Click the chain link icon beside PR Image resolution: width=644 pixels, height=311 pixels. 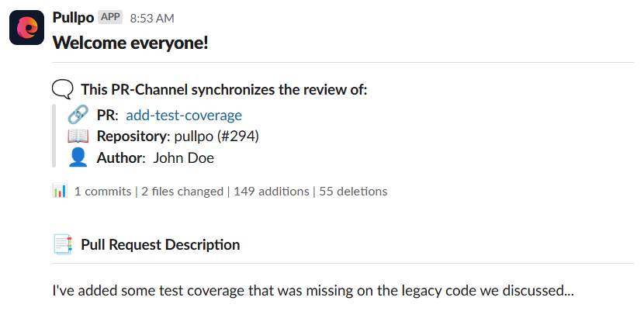[78, 115]
